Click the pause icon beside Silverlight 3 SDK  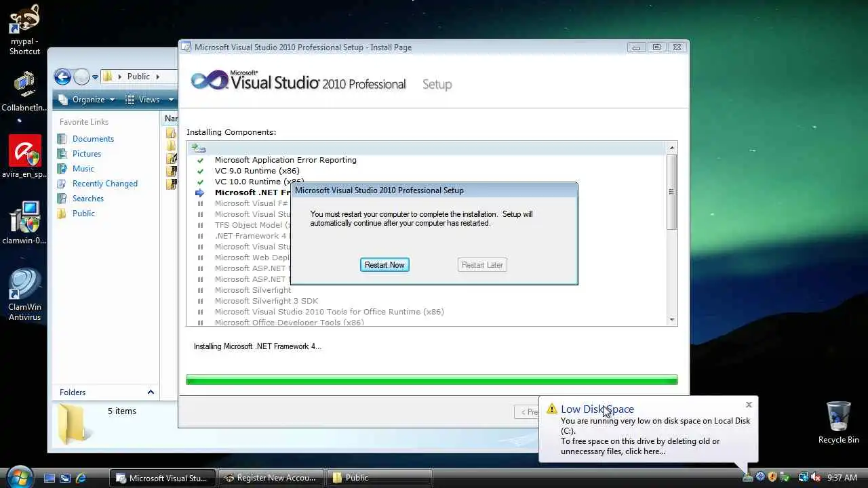pyautogui.click(x=200, y=301)
